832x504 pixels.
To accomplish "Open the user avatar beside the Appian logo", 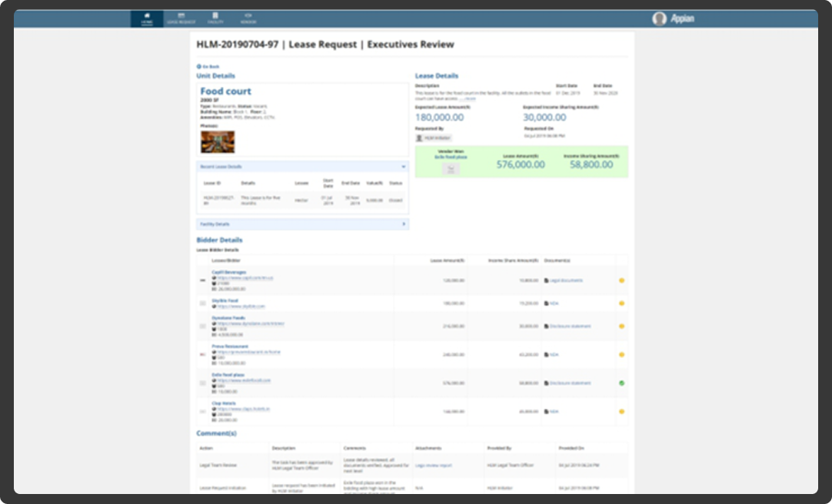I will pyautogui.click(x=660, y=18).
